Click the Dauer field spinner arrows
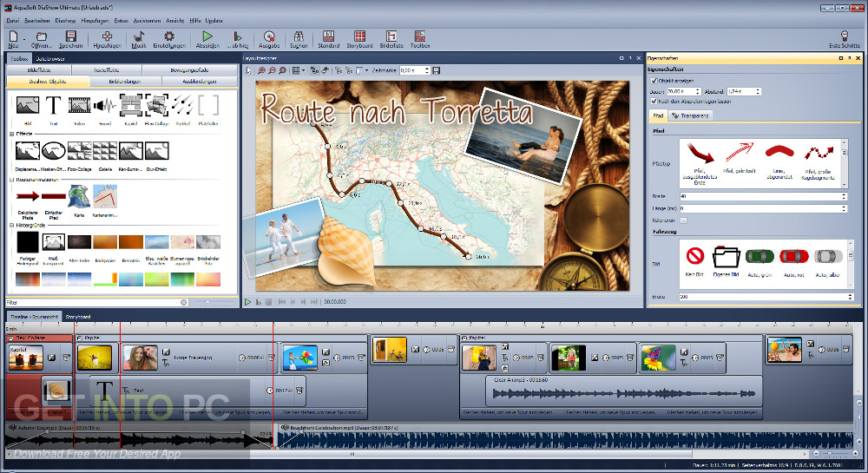This screenshot has width=868, height=473. (698, 91)
